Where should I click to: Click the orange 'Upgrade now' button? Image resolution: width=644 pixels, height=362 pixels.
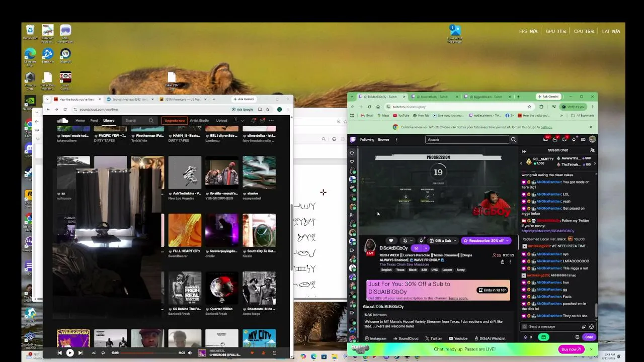(174, 121)
